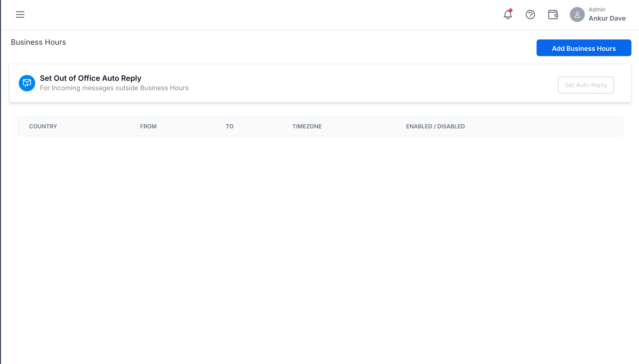Screen dimensions: 639x364
Task: Click the Incoming messages outside Business Hours subtitle
Action: 114,88
